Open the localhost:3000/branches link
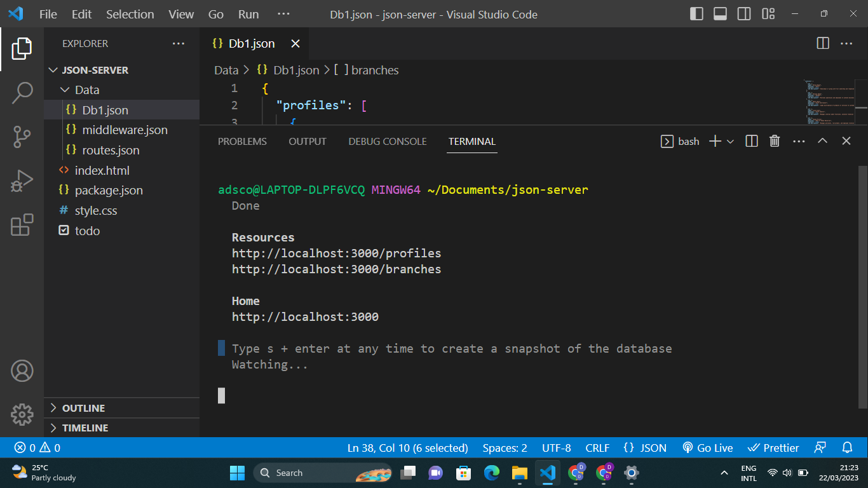The height and width of the screenshot is (488, 868). 336,269
